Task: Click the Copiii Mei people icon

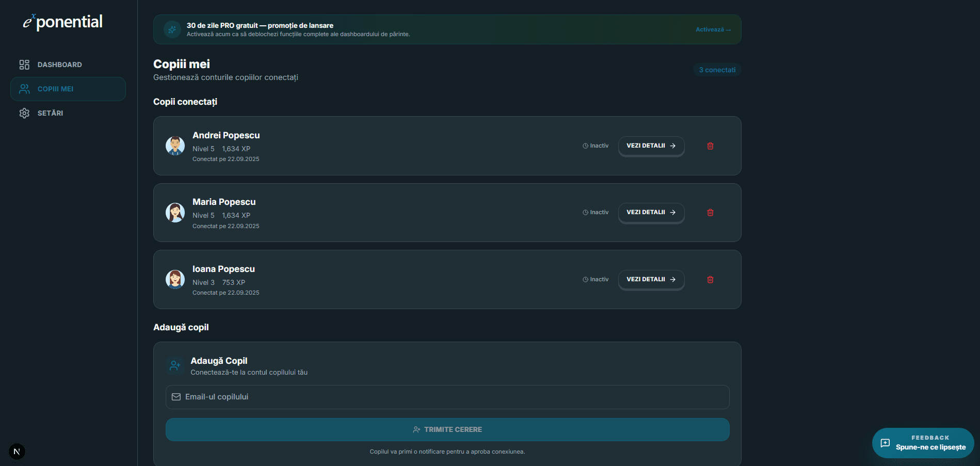Action: 24,89
